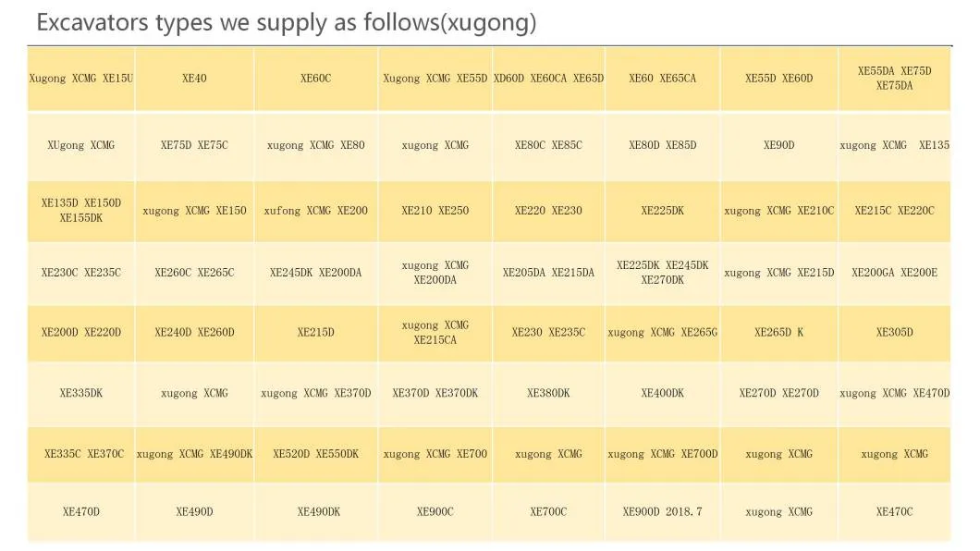Click the 'XE200GA XE200E' cell

tap(894, 273)
